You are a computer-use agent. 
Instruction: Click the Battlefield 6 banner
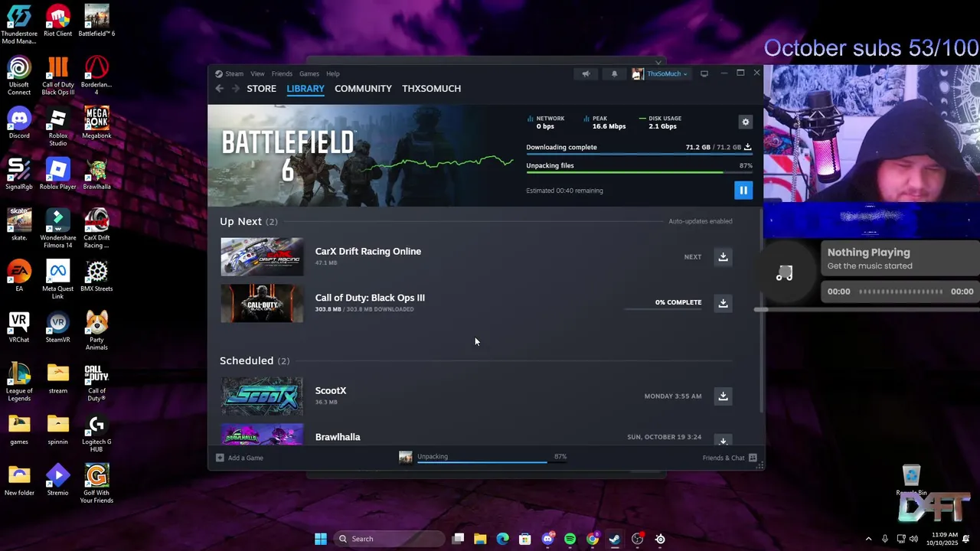tap(361, 156)
